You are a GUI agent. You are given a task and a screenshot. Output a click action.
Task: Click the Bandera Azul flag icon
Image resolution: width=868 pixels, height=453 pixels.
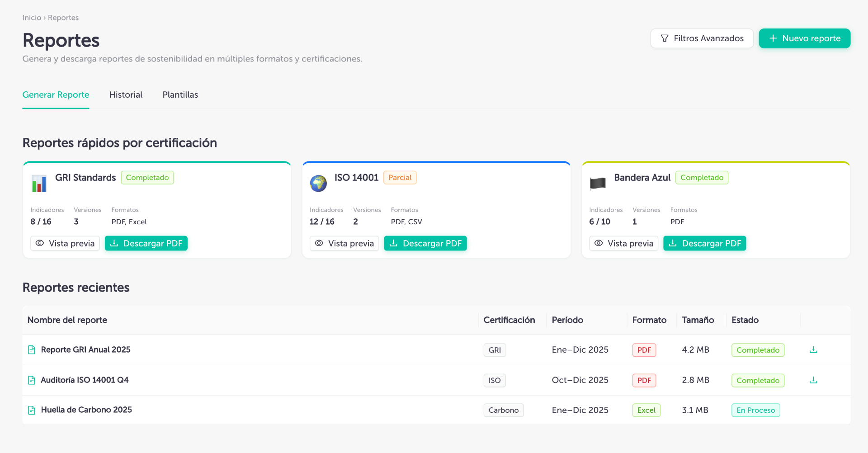click(598, 184)
